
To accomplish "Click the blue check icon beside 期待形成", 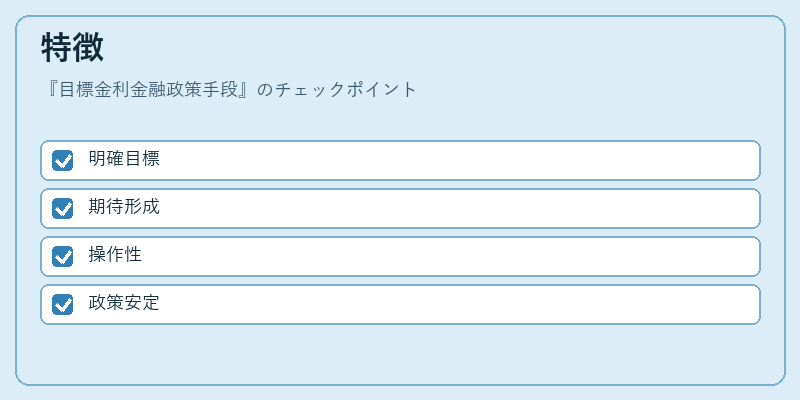I will click(x=62, y=208).
